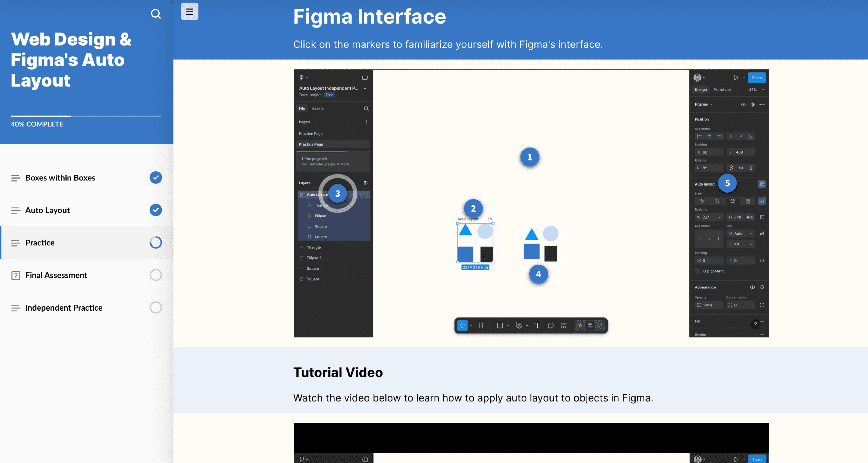Switch to the Prototype tab
868x463 pixels.
(722, 90)
